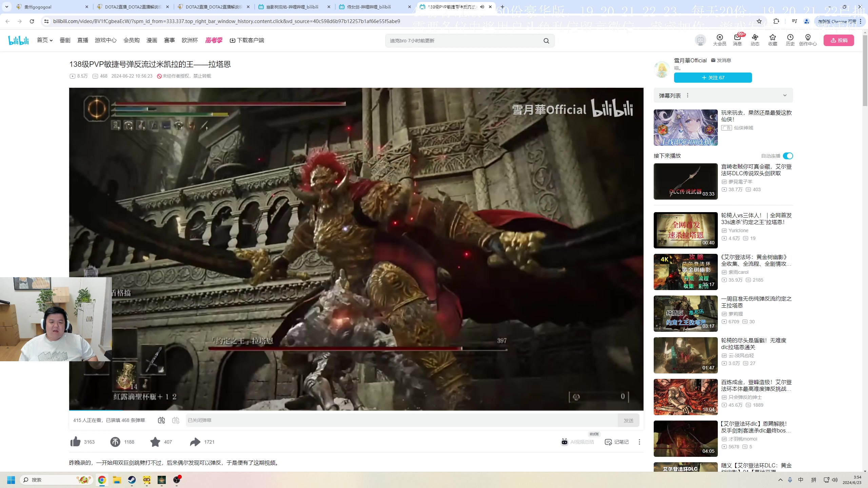Screen dimensions: 868x488
Task: Open the 游戏中心 menu item
Action: (106, 40)
